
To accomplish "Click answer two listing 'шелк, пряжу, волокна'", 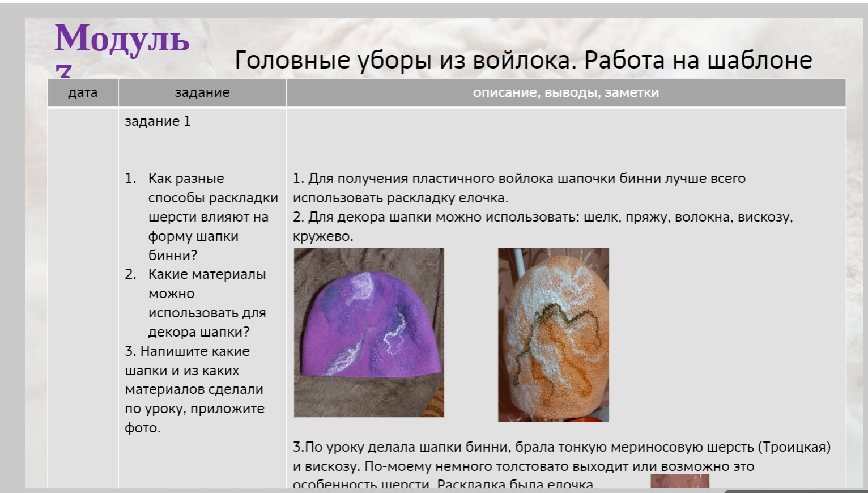I will coord(542,217).
